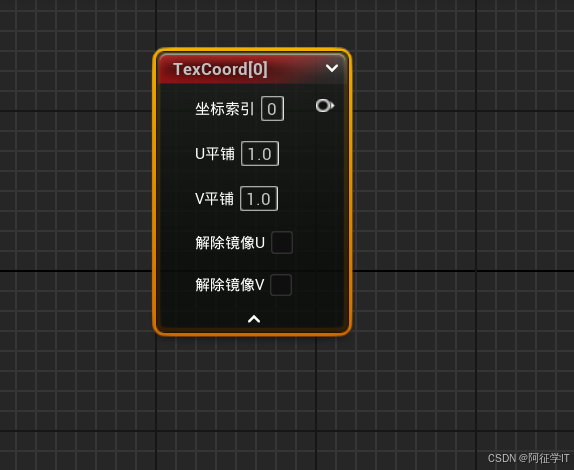
Task: Enable the 解除镜像V checkbox
Action: [x=281, y=285]
